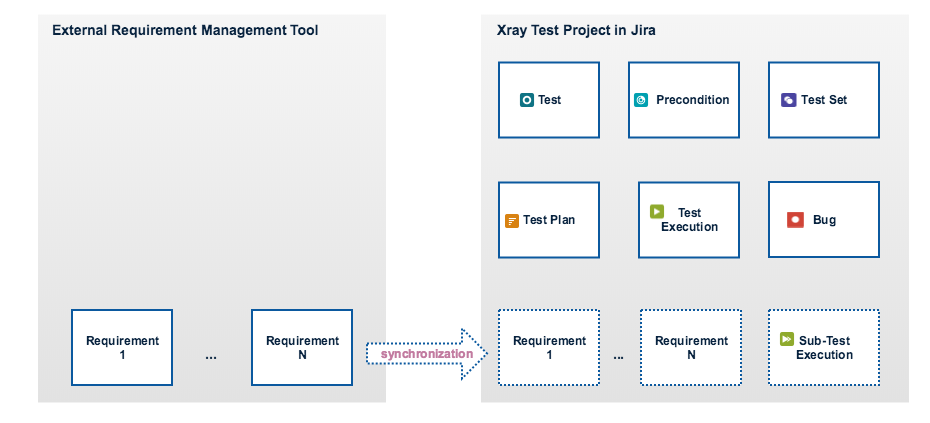The height and width of the screenshot is (423, 930).
Task: Select the Bug box
Action: [x=824, y=220]
